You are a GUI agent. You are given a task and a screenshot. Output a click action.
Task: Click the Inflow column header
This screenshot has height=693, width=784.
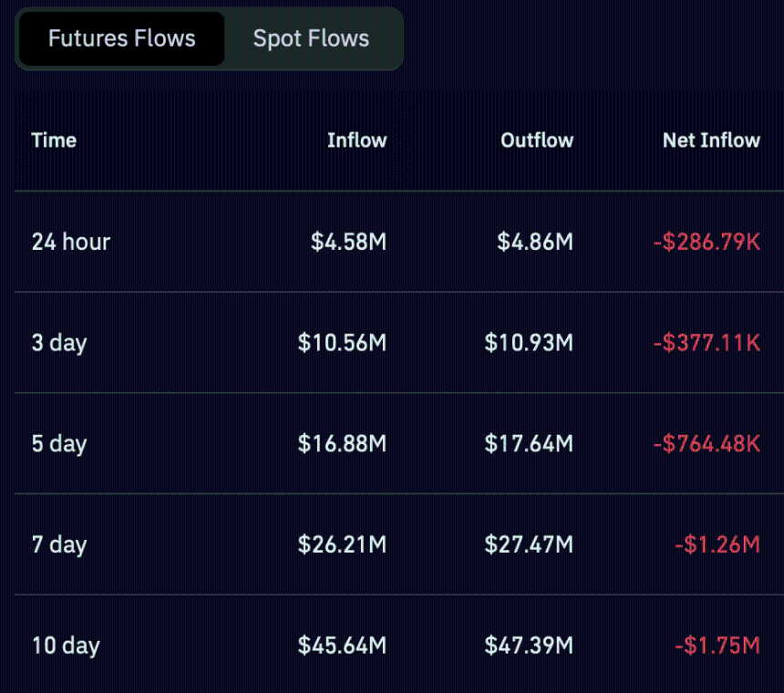pyautogui.click(x=357, y=140)
